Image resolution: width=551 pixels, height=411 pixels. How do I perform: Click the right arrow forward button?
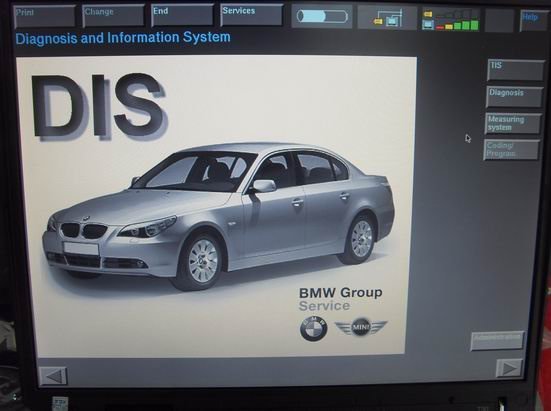510,368
